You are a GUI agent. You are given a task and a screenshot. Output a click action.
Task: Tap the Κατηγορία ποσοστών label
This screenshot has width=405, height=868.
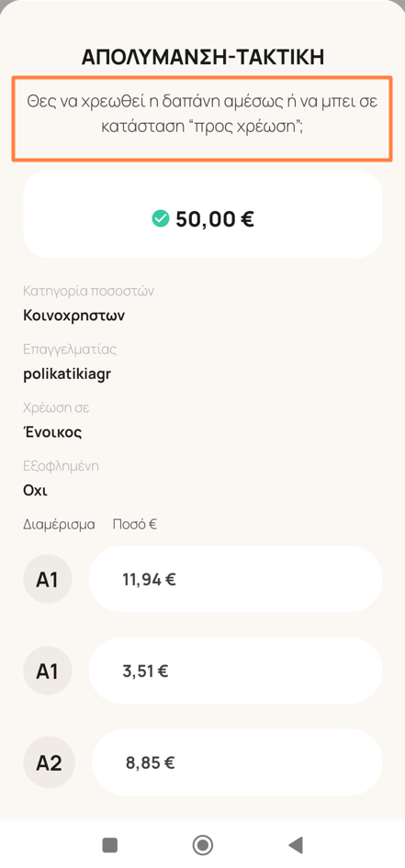(x=88, y=291)
